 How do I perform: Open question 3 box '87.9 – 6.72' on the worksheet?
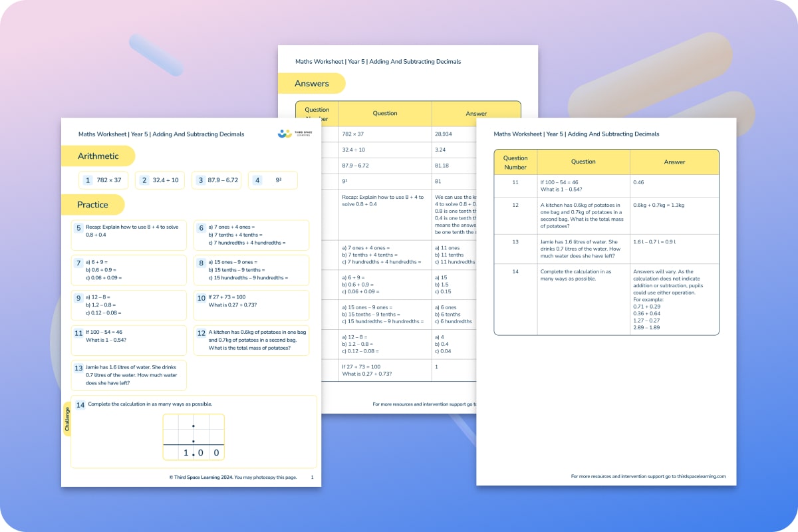217,180
